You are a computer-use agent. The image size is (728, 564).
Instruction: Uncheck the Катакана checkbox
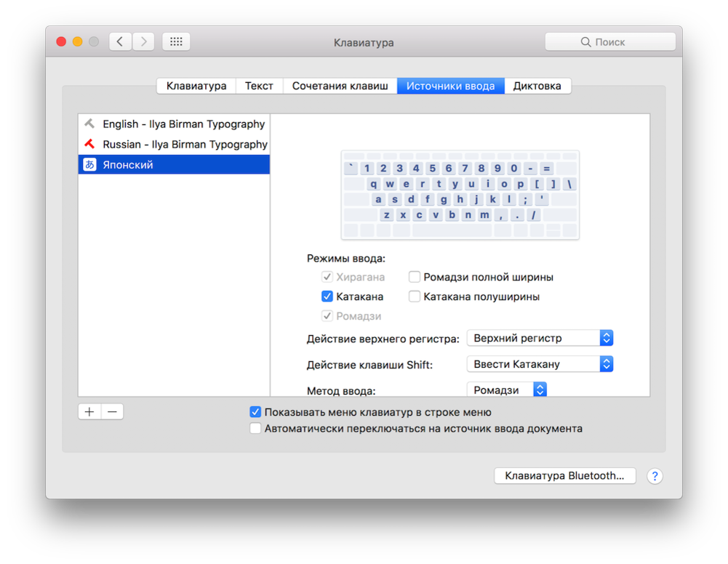click(x=327, y=297)
